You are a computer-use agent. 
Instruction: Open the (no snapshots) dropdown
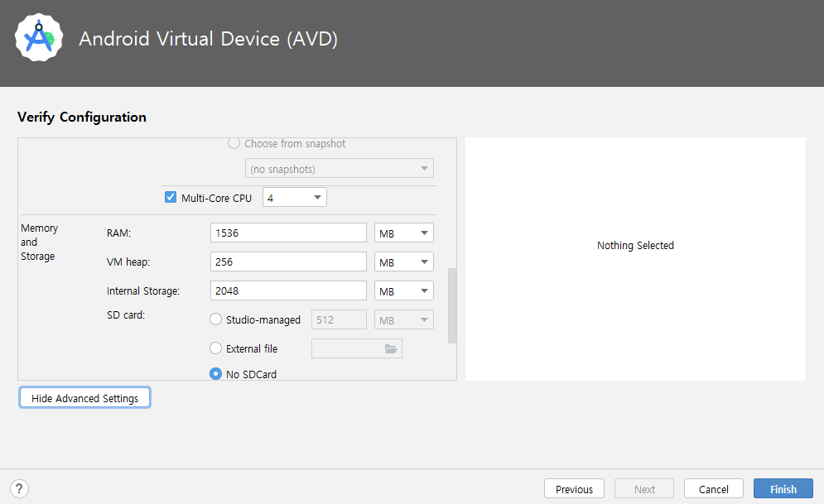click(x=340, y=169)
